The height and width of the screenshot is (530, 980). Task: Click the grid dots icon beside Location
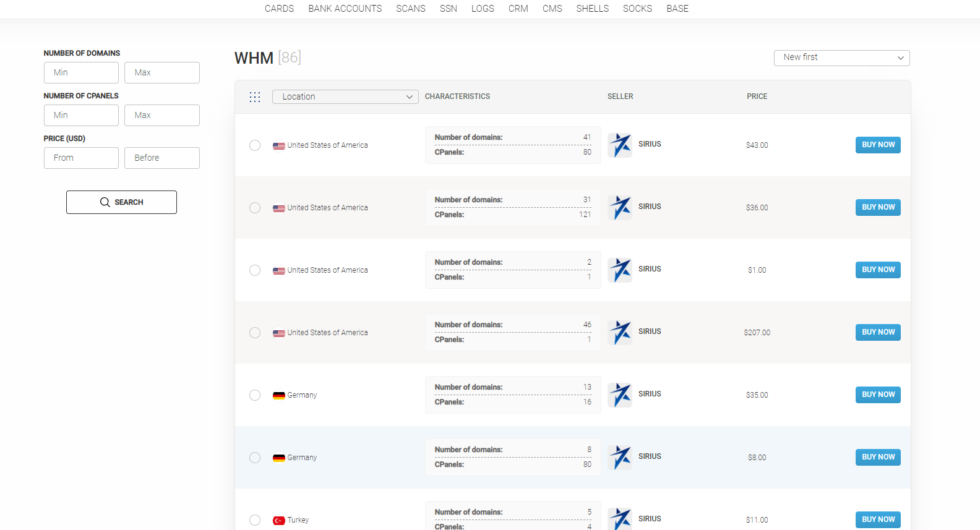pos(255,97)
